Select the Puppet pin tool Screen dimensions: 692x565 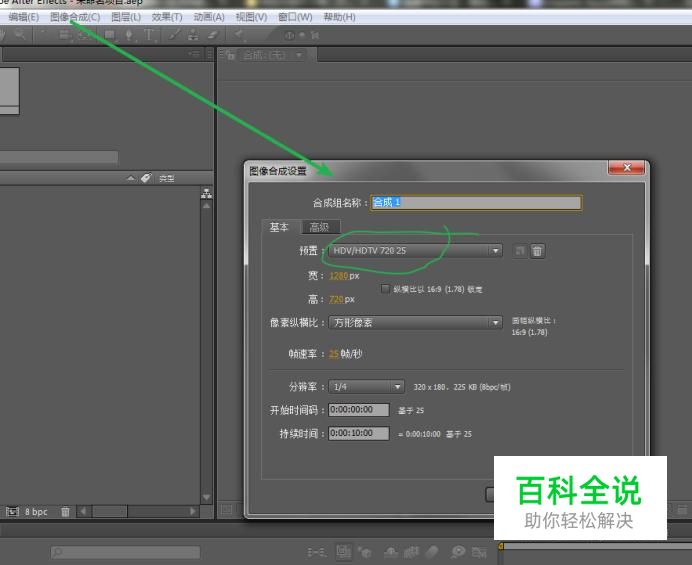click(239, 34)
